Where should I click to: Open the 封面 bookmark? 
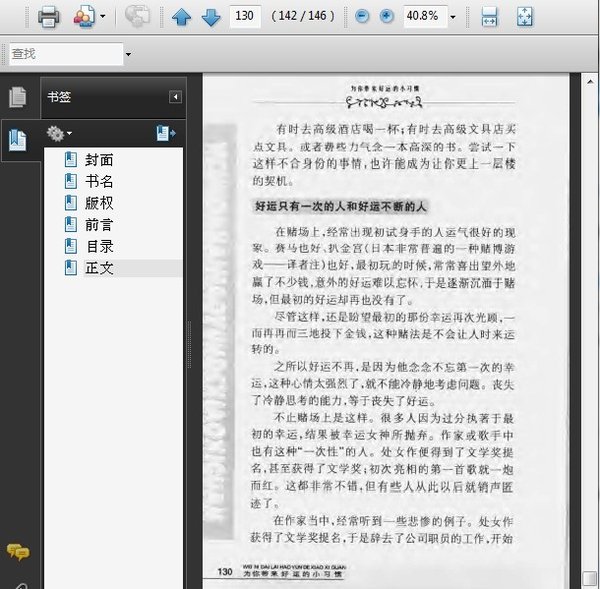coord(99,160)
